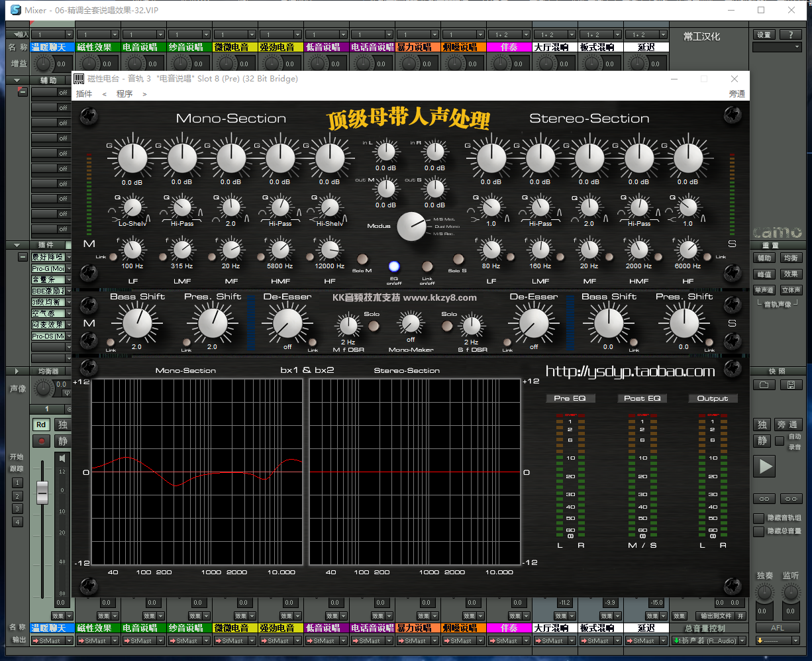Collapse the 插件 section triangle

point(17,245)
